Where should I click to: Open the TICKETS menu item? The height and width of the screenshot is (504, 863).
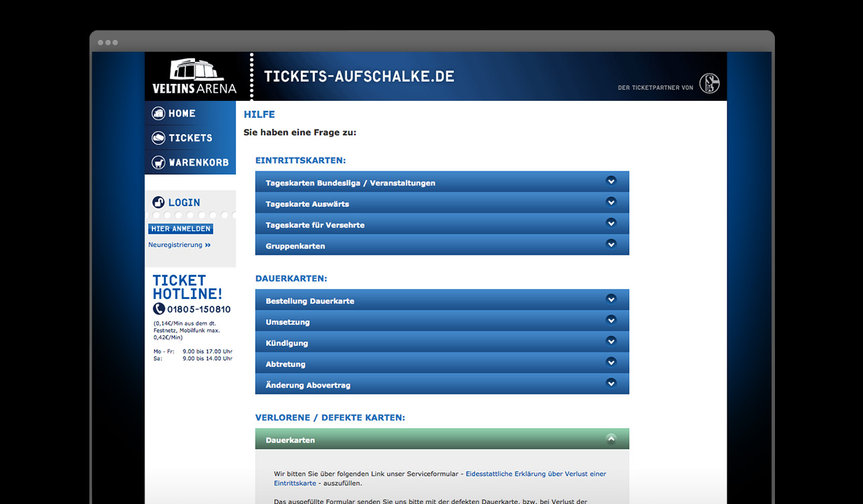(190, 138)
